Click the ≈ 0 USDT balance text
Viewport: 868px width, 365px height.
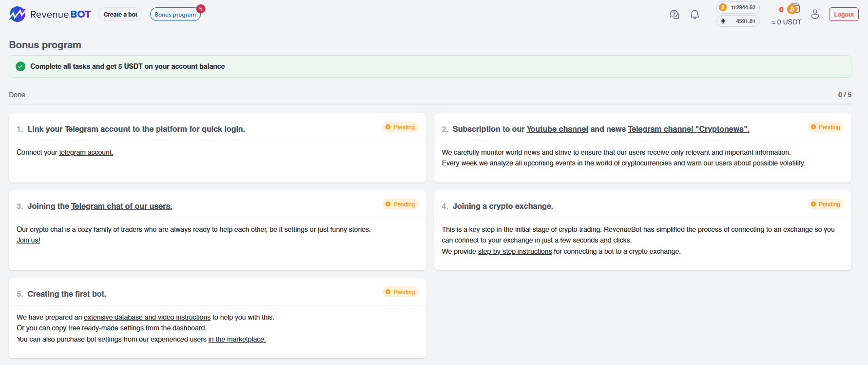tap(786, 22)
